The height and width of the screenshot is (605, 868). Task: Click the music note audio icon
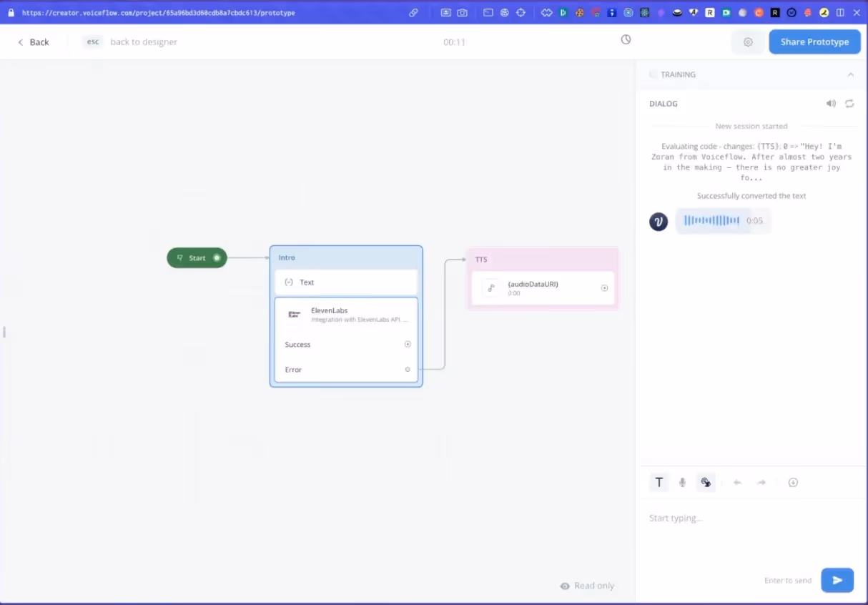[491, 288]
